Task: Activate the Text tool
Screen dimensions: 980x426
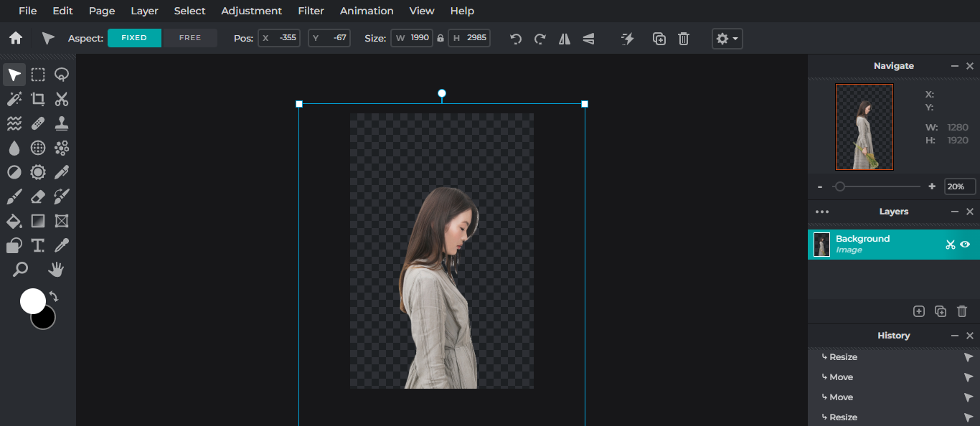Action: click(x=38, y=245)
